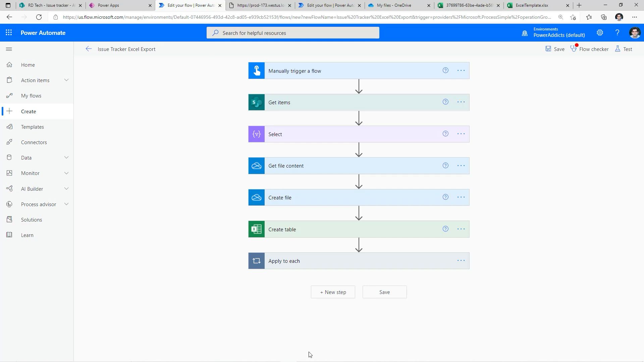
Task: Edit the flow name Issue Tracker Excel Export
Action: coord(126,49)
